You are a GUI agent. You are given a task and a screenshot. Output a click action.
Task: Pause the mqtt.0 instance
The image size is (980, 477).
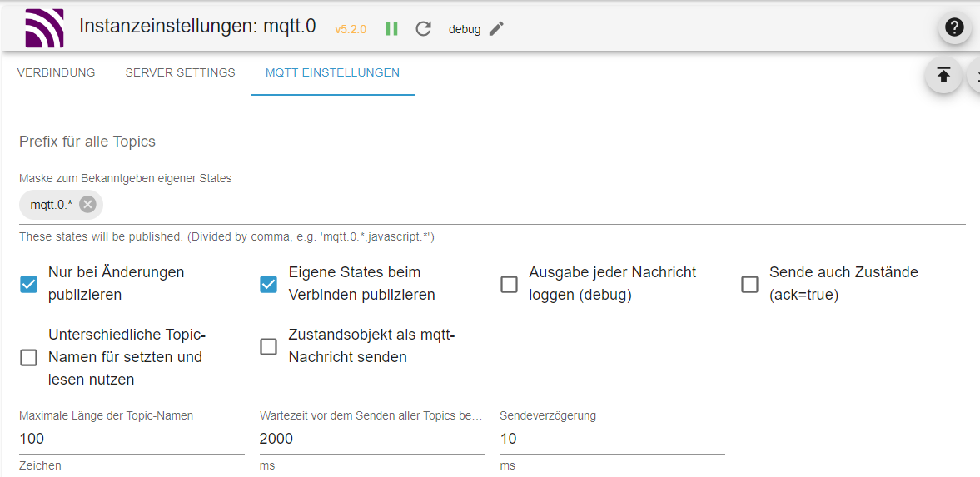point(391,28)
